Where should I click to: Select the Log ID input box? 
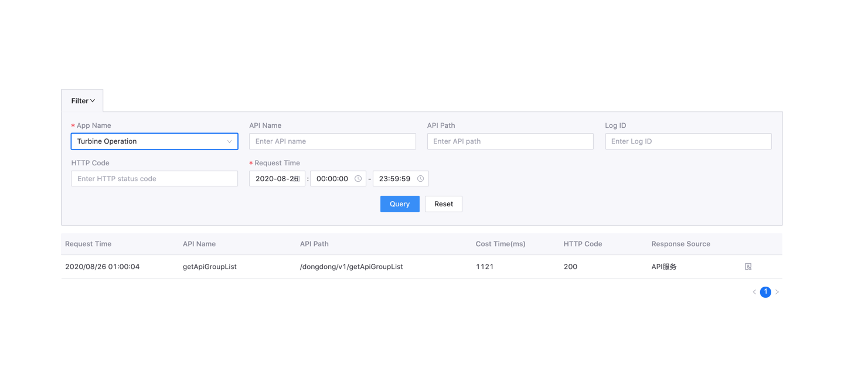coord(688,141)
